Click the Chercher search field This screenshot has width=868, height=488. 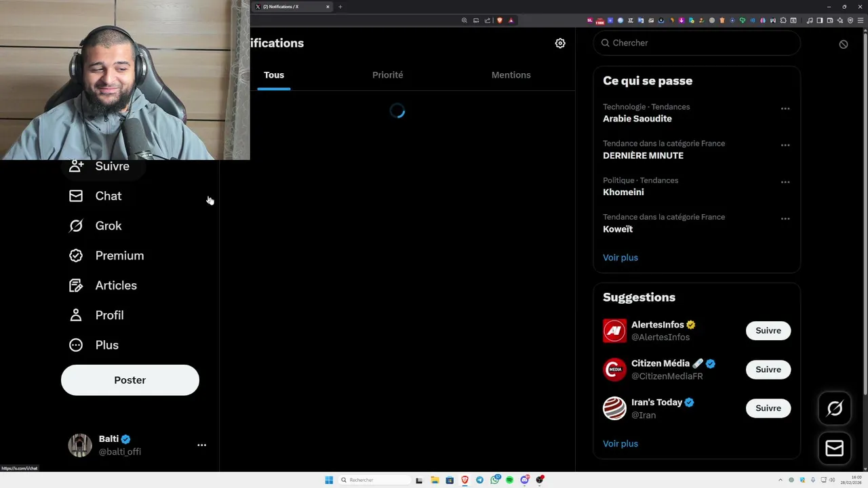click(x=697, y=43)
